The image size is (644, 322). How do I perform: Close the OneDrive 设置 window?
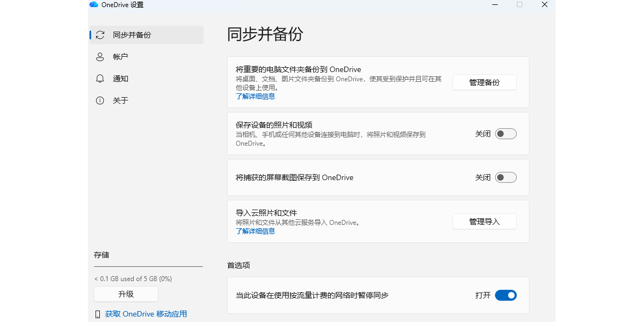[545, 4]
